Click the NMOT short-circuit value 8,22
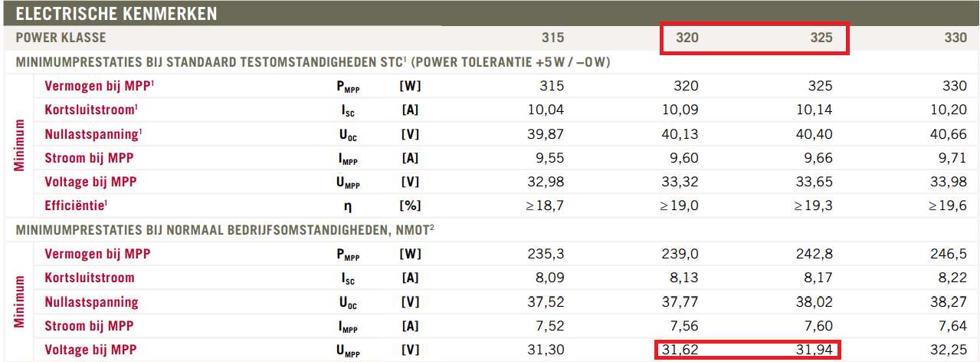 pyautogui.click(x=953, y=278)
